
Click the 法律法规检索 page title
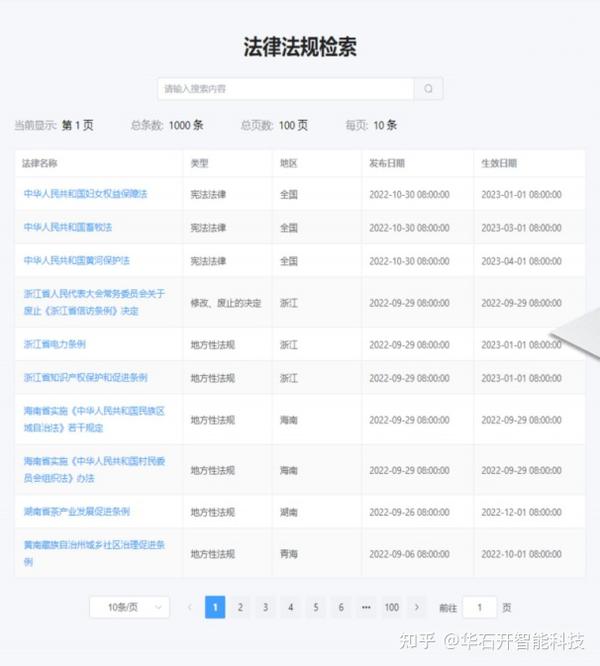[300, 46]
